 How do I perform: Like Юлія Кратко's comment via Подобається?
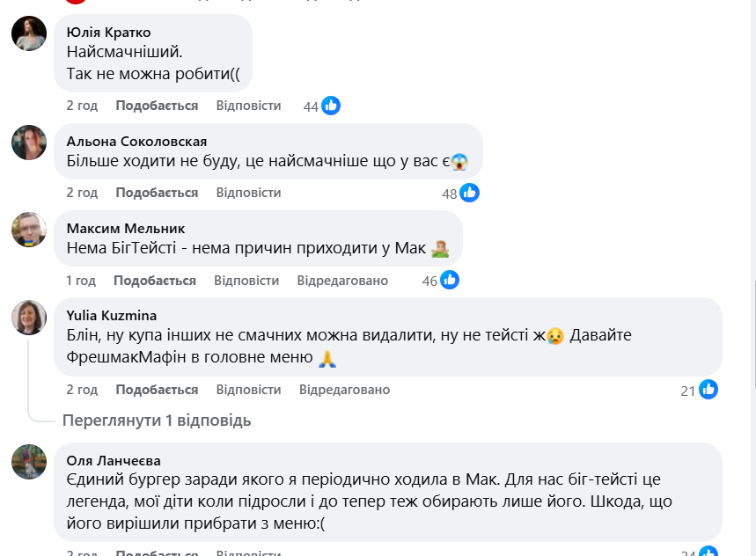tap(157, 106)
